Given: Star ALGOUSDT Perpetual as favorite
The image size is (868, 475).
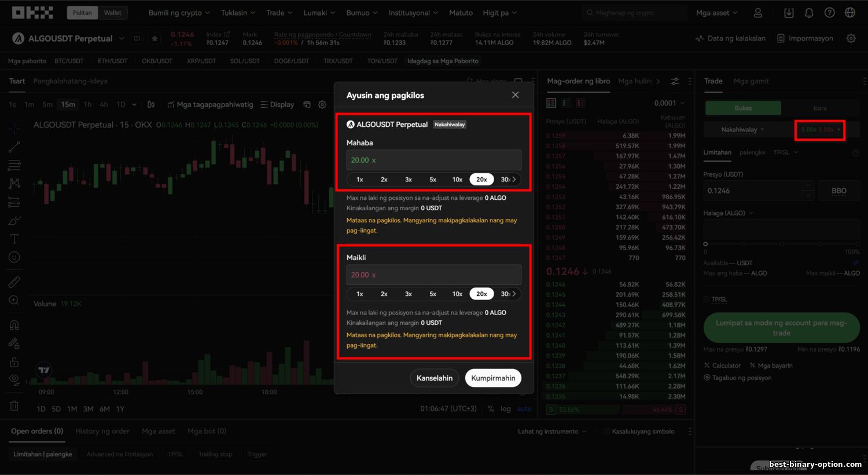Looking at the screenshot, I should coord(155,38).
